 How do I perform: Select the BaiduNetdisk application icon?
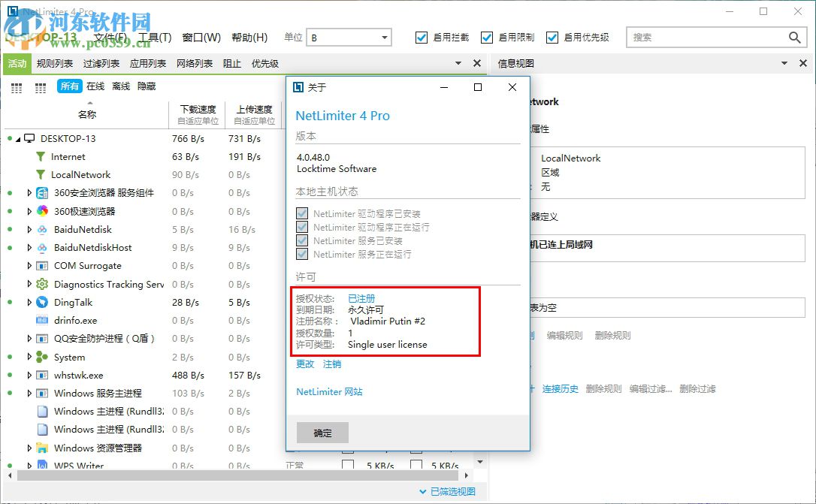(x=41, y=229)
